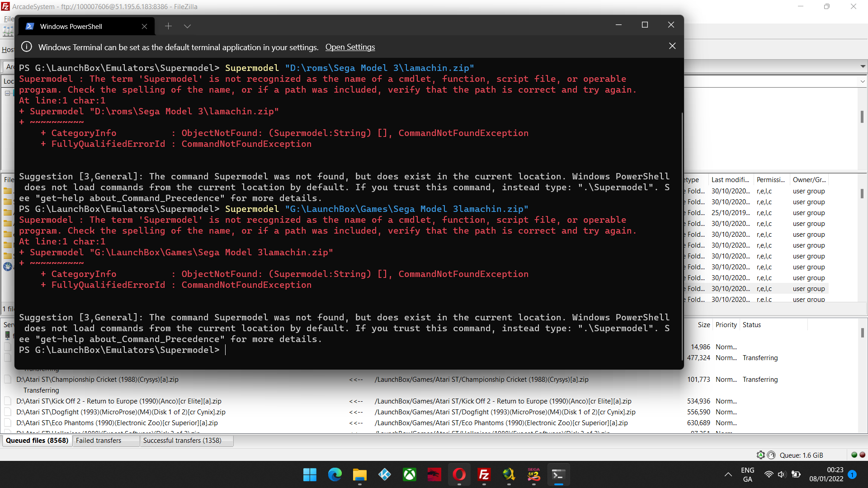The image size is (868, 488).
Task: Check the battery tray icon
Action: pos(796,474)
